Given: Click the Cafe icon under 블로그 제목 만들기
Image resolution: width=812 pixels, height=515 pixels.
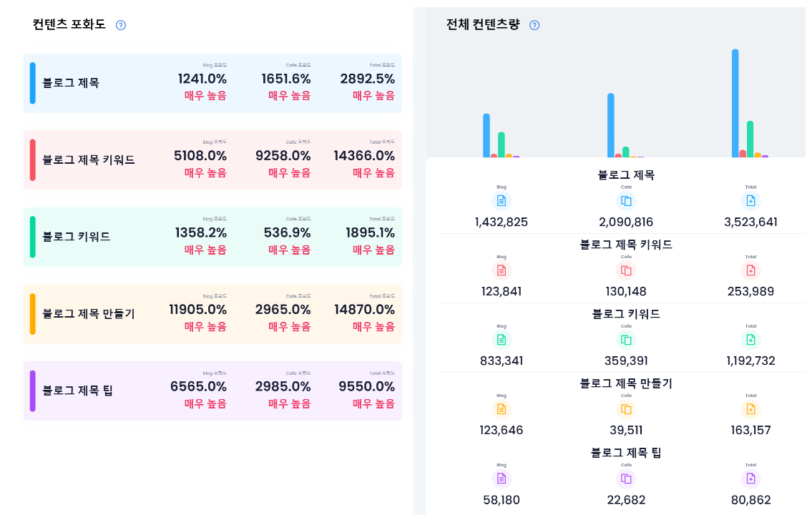Looking at the screenshot, I should point(626,409).
